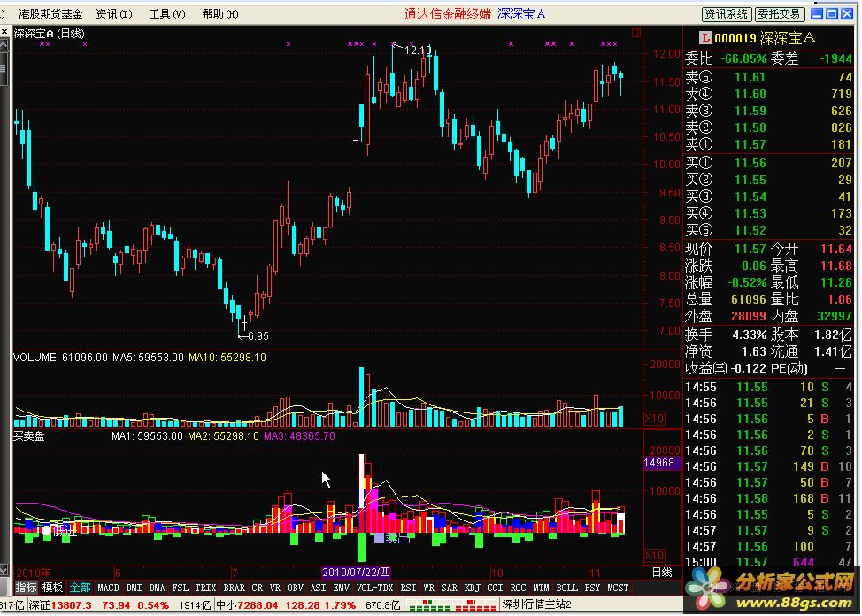The image size is (862, 616).
Task: Switch to the BRAR indicator
Action: point(235,588)
